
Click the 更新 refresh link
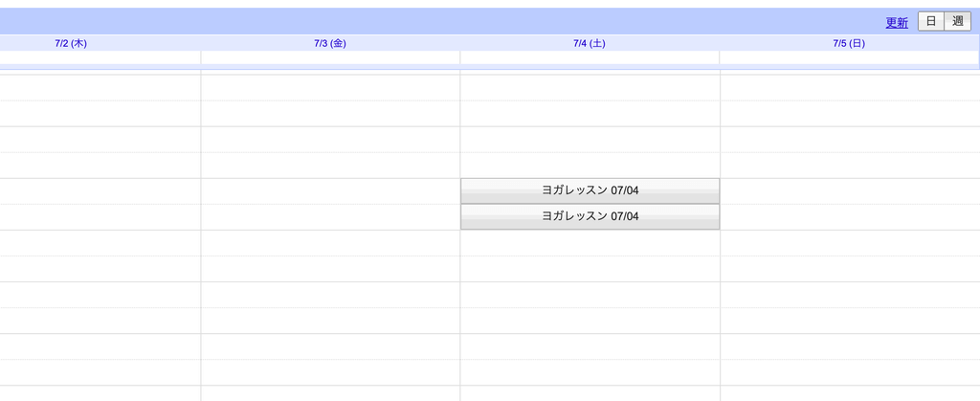[896, 22]
